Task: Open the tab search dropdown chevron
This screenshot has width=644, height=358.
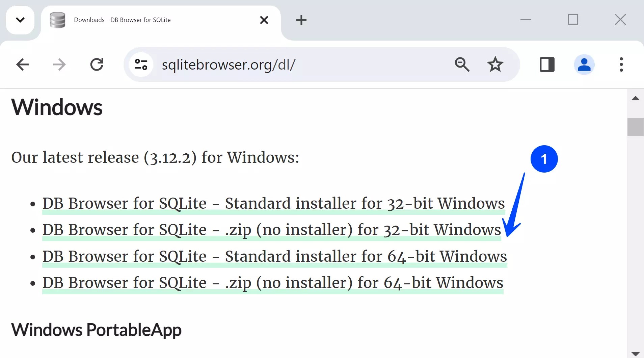Action: point(20,20)
